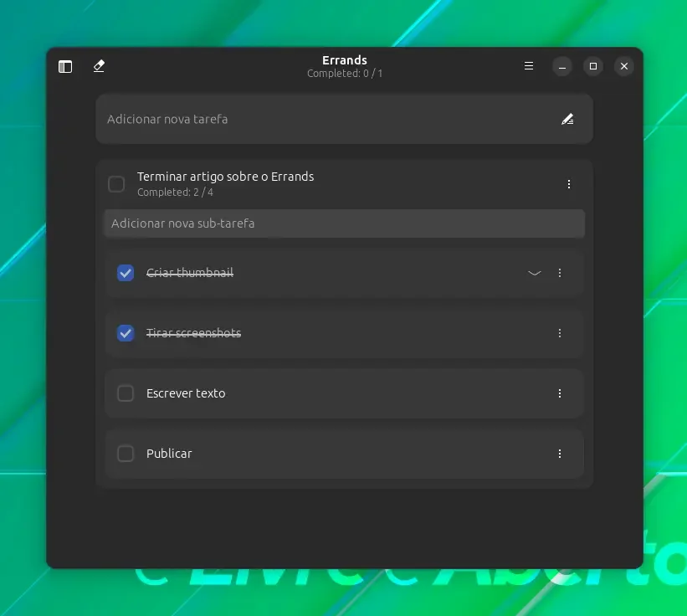
Task: Toggle the sidebar panel icon
Action: tap(65, 67)
